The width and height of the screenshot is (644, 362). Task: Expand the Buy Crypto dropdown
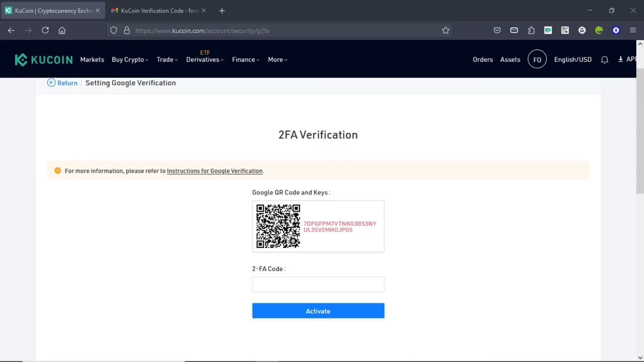pyautogui.click(x=129, y=60)
